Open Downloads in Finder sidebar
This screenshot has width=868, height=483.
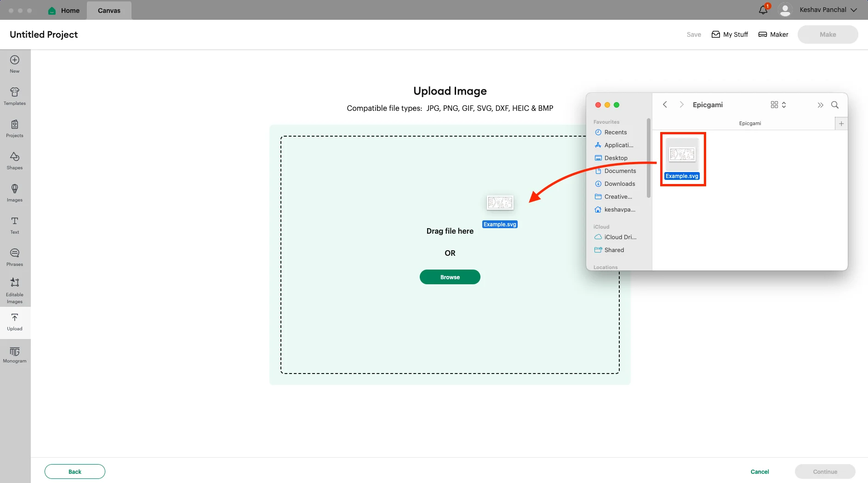coord(615,184)
